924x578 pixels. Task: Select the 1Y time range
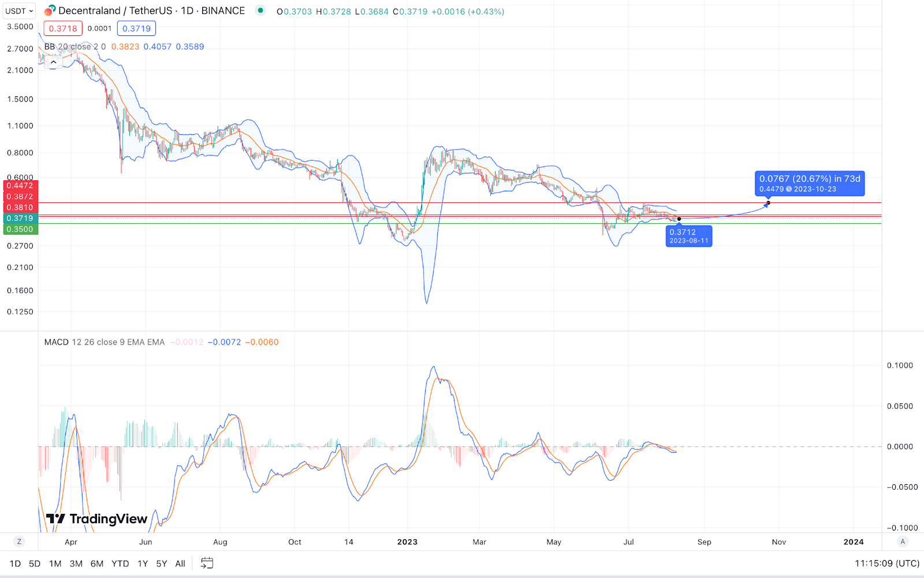click(x=143, y=564)
